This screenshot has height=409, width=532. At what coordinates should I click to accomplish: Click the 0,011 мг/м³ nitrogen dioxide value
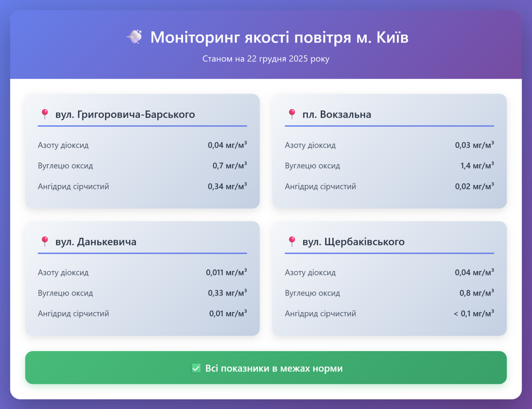click(x=226, y=272)
